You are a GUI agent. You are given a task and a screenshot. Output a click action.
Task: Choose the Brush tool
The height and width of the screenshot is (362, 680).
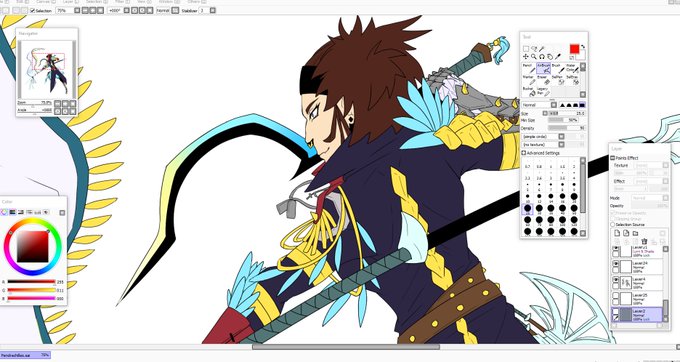[x=558, y=68]
